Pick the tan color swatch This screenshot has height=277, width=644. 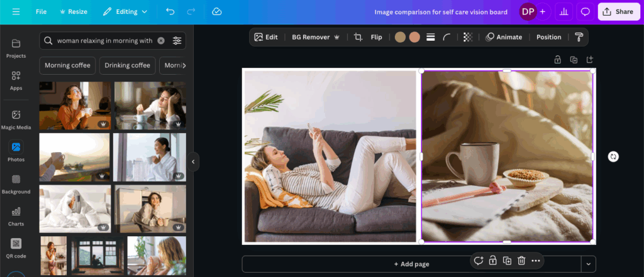click(x=400, y=37)
